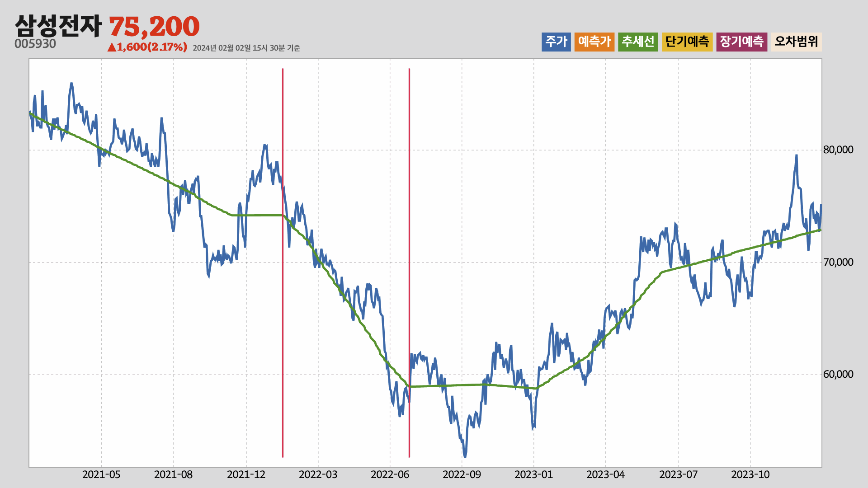Click the 2021-05 x-axis label
The width and height of the screenshot is (868, 488).
[101, 474]
